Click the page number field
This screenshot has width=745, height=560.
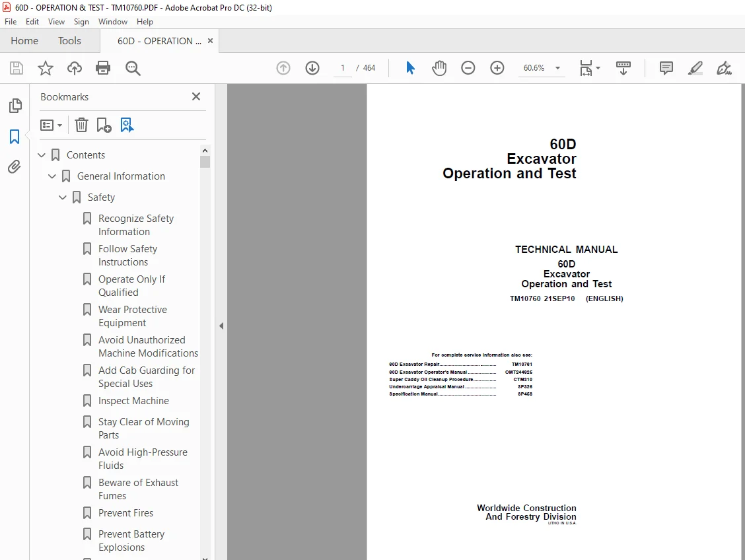(x=342, y=68)
